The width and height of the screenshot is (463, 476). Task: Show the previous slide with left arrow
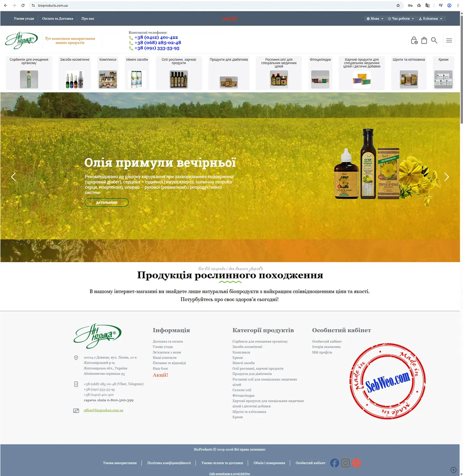click(x=13, y=177)
